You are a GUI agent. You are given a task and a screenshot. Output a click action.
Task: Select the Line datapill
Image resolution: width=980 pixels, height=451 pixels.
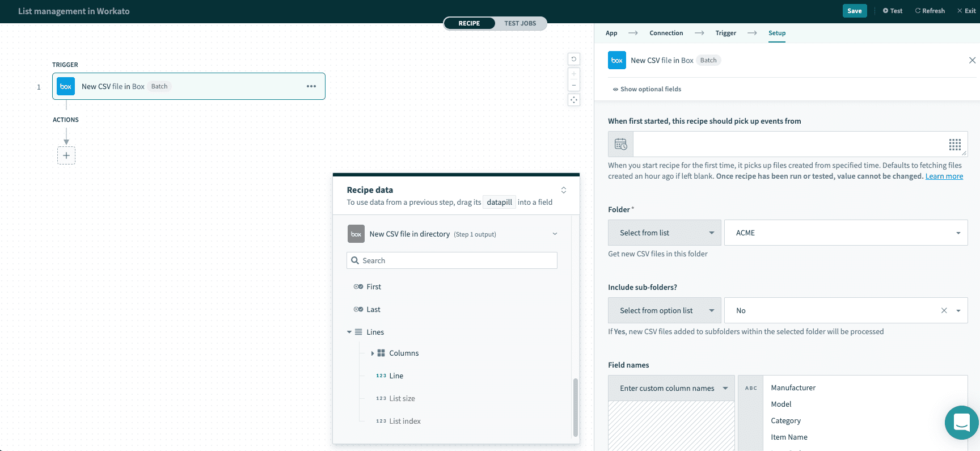click(396, 376)
